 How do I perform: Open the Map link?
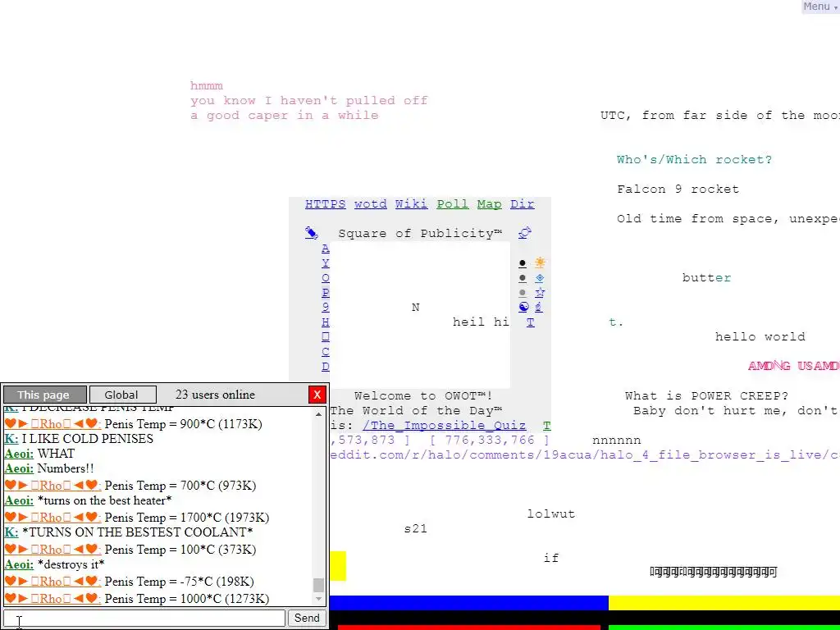click(x=489, y=204)
